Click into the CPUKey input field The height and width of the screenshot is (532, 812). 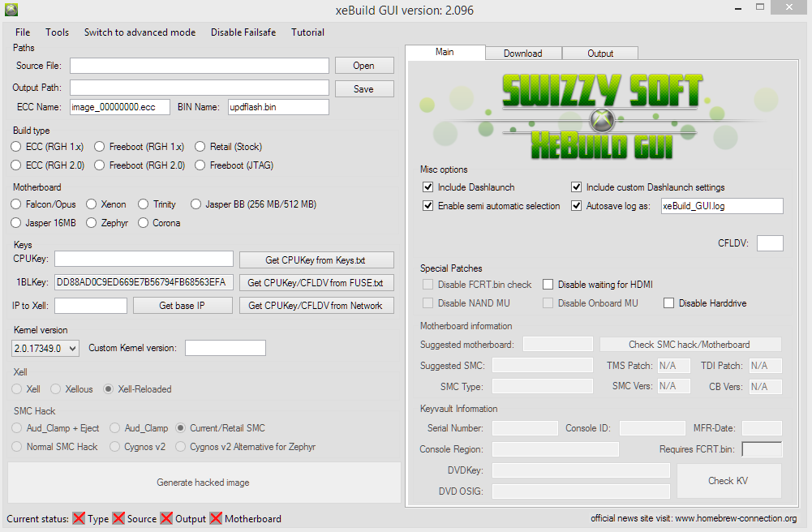(x=144, y=260)
